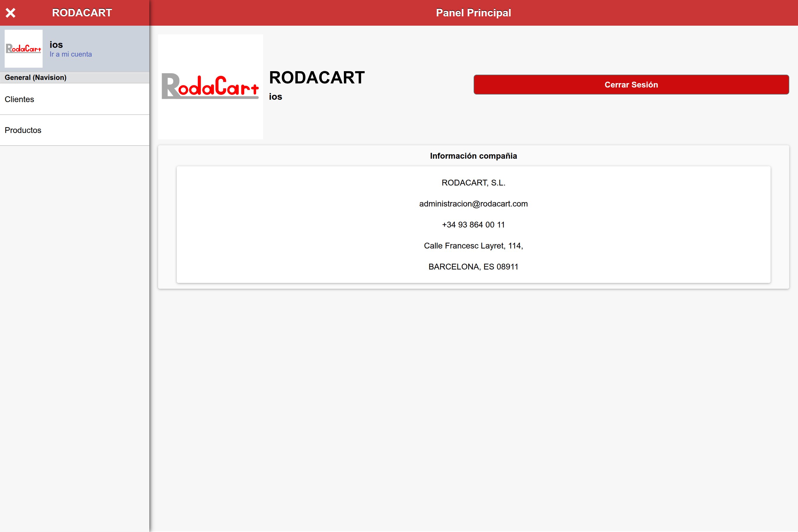Click the General (Navision) section header

[x=36, y=77]
